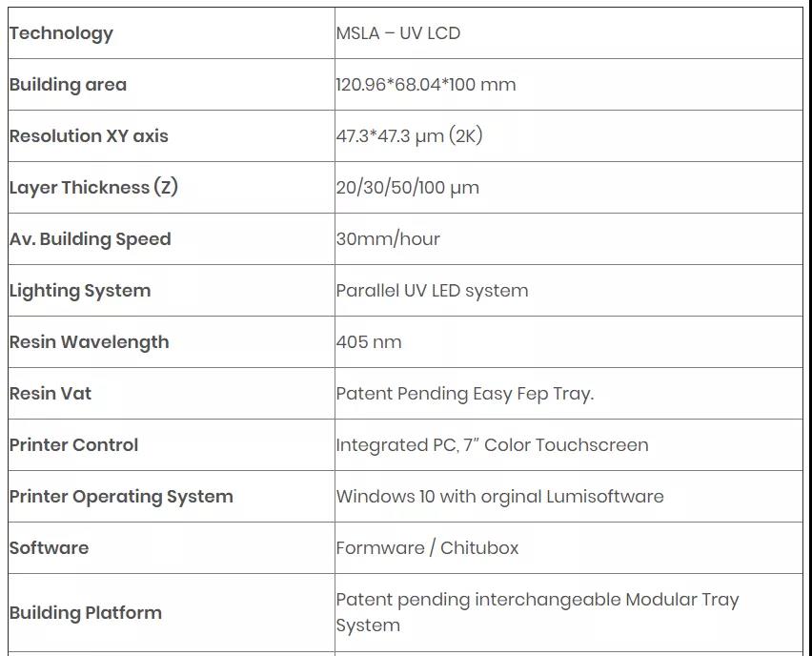Image resolution: width=812 pixels, height=656 pixels.
Task: Click the Formware / Chitubox value
Action: tap(427, 548)
